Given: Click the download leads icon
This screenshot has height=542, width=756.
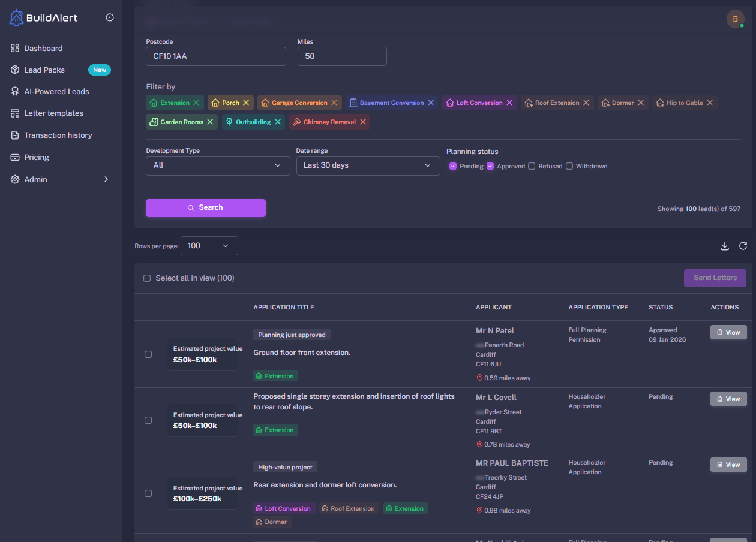Looking at the screenshot, I should pyautogui.click(x=724, y=246).
